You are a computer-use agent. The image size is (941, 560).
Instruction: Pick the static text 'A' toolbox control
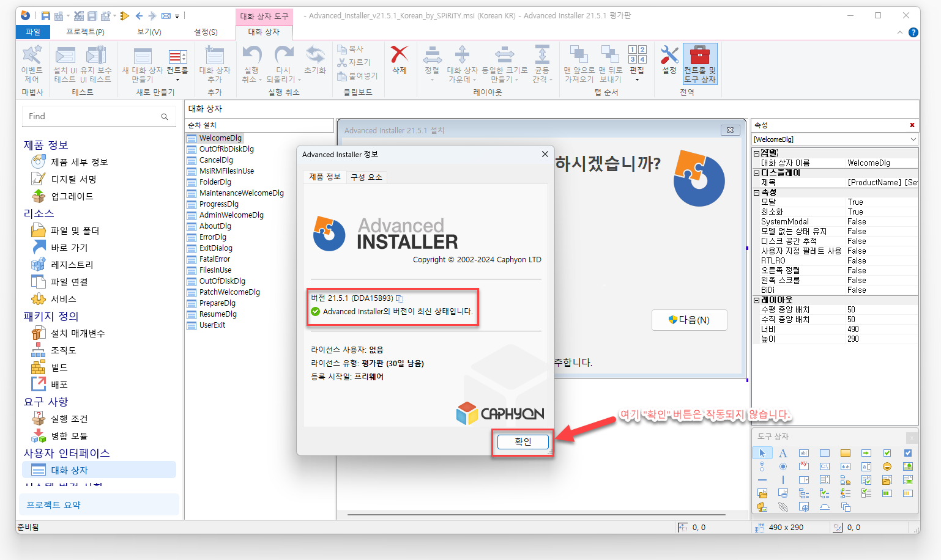tap(783, 453)
